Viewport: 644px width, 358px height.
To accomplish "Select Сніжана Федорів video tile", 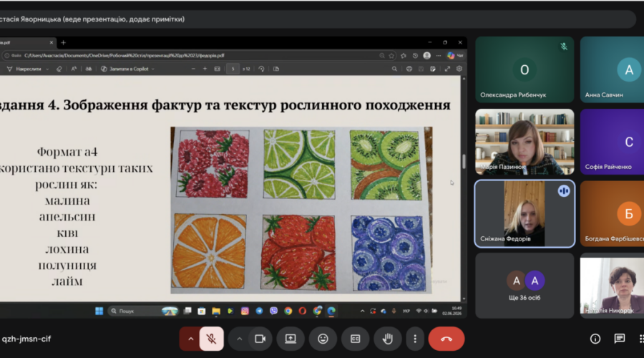I will (525, 214).
